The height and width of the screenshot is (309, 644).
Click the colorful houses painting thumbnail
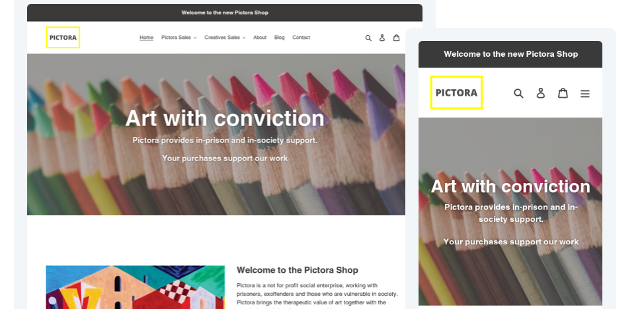click(135, 287)
